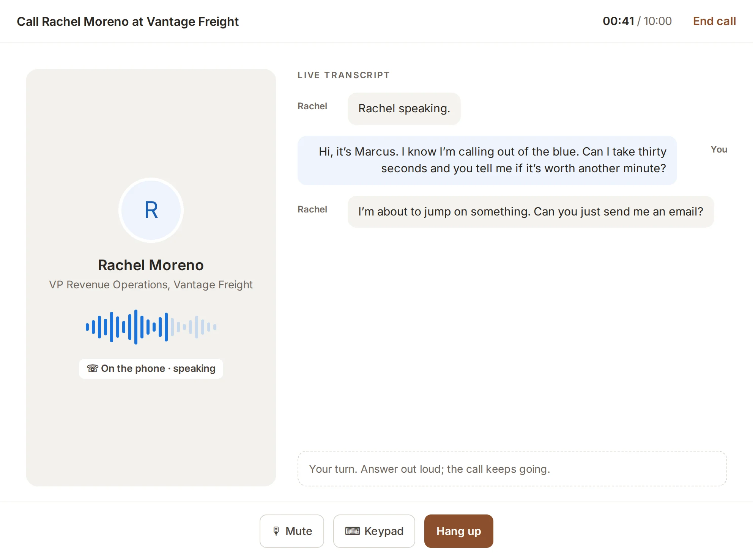Screen dimensions: 753x560
Task: Click the "LIVE TRANSCRIPT" heading
Action: 343,75
